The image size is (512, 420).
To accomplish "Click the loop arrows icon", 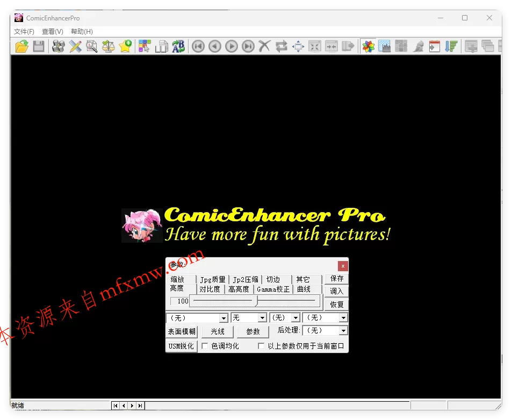I will tap(282, 46).
